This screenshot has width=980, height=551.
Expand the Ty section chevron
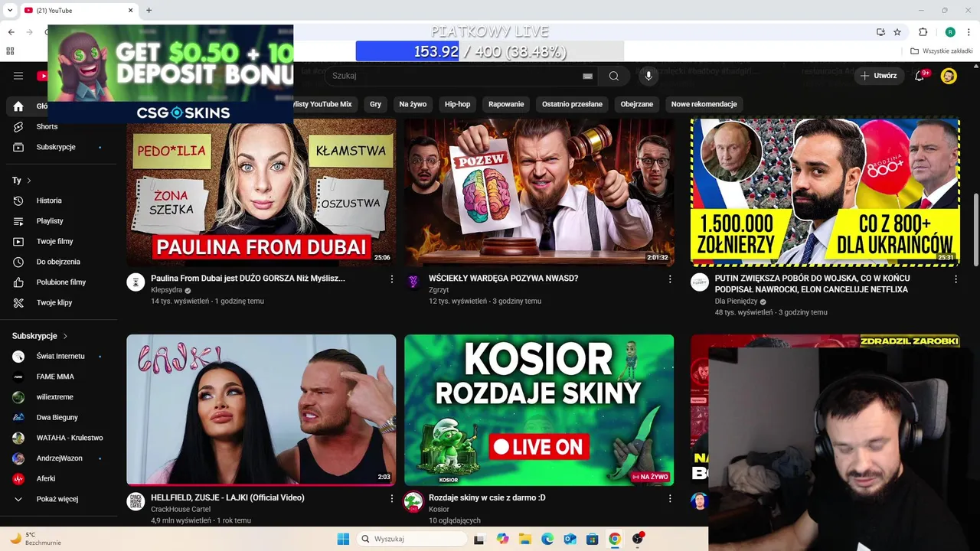[x=28, y=181]
